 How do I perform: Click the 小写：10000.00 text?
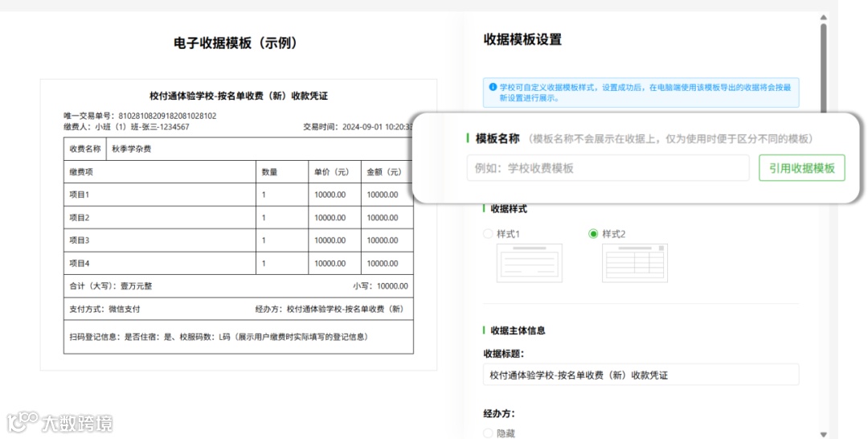(380, 286)
